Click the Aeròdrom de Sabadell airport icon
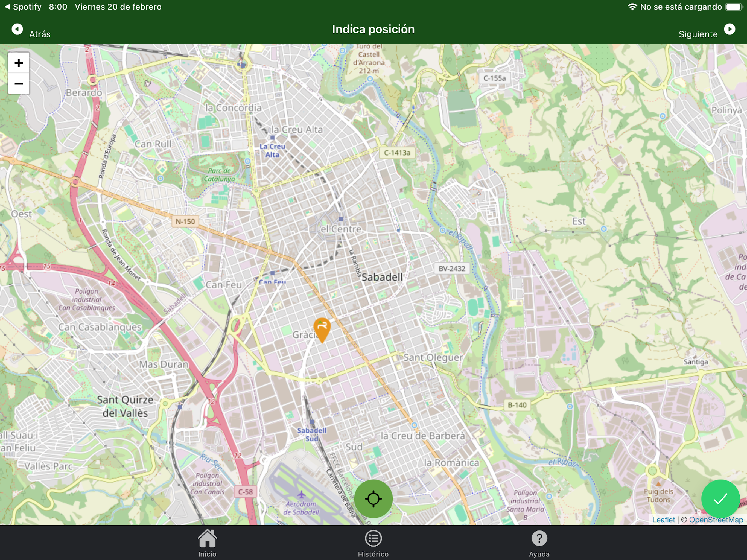 point(301,494)
